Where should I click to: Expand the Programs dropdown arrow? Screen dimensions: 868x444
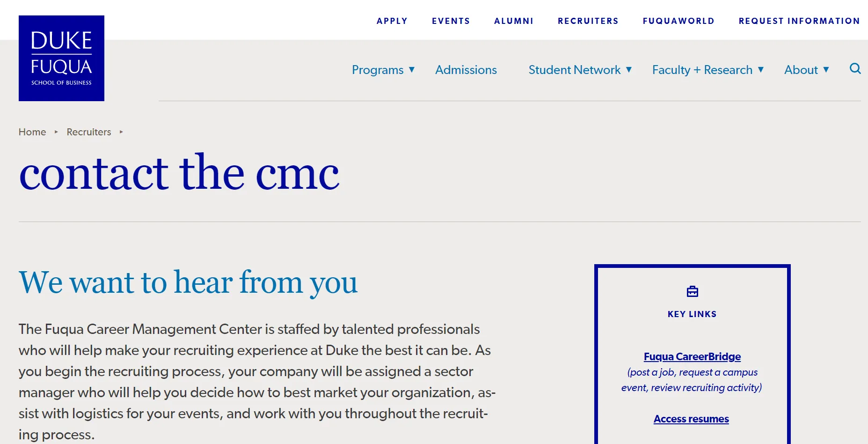click(412, 70)
